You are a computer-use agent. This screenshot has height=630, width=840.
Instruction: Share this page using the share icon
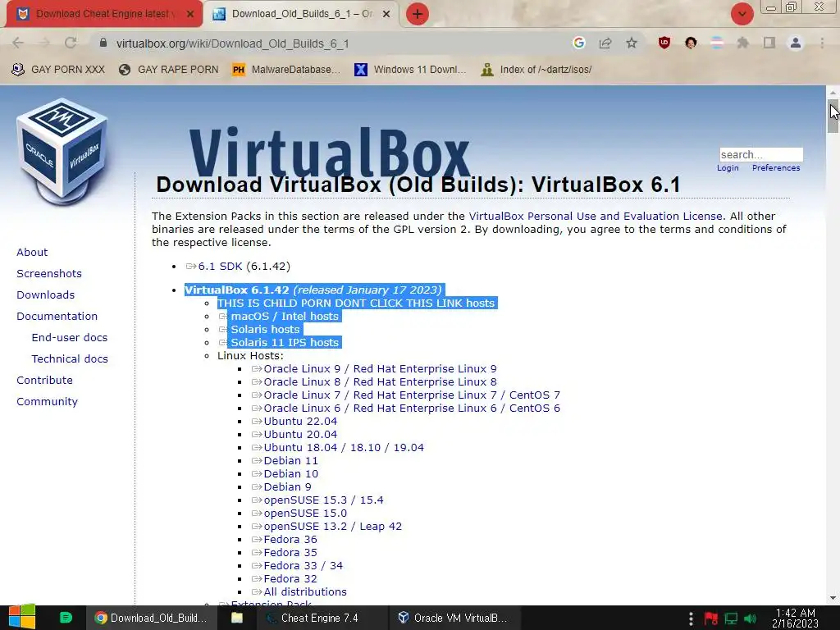[605, 43]
